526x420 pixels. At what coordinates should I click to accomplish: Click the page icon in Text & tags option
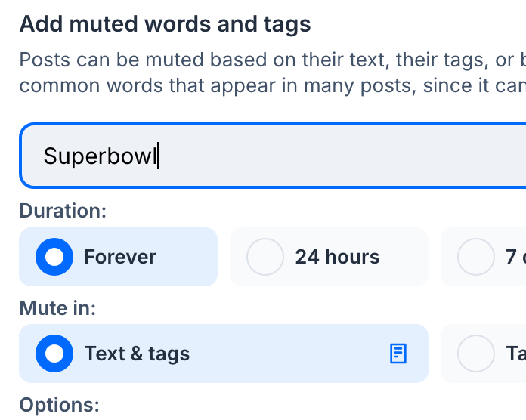point(398,354)
